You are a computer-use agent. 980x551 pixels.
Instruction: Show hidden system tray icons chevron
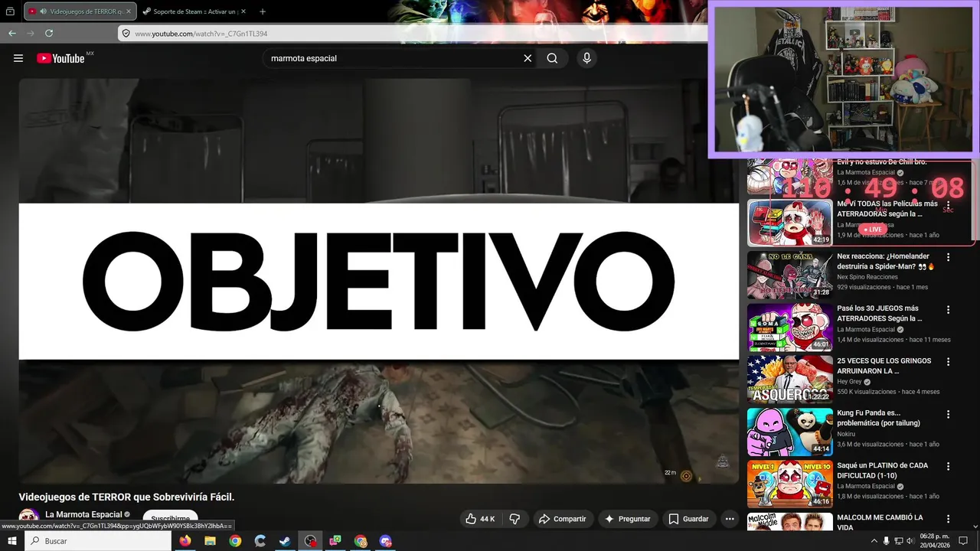874,541
